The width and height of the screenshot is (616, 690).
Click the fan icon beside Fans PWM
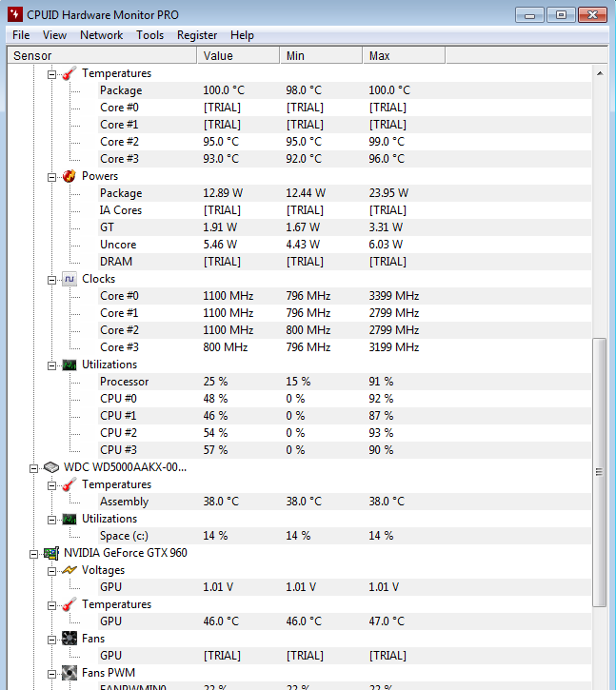tap(70, 673)
